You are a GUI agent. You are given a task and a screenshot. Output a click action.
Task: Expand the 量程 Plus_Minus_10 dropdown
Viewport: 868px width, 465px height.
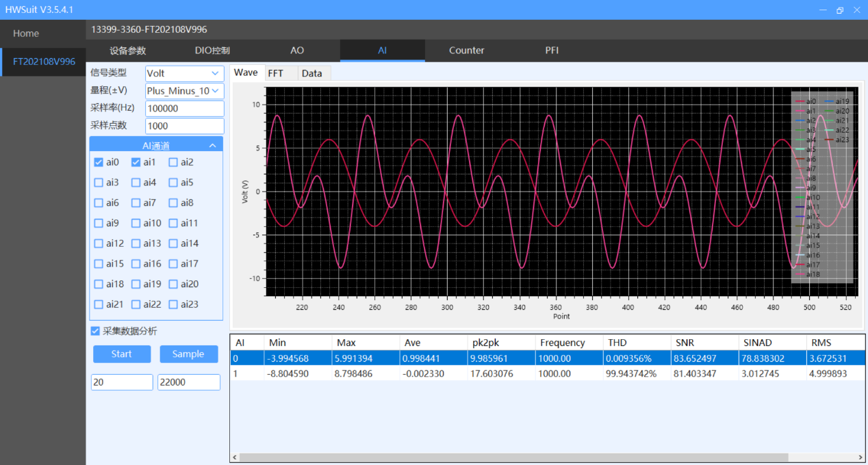point(184,91)
